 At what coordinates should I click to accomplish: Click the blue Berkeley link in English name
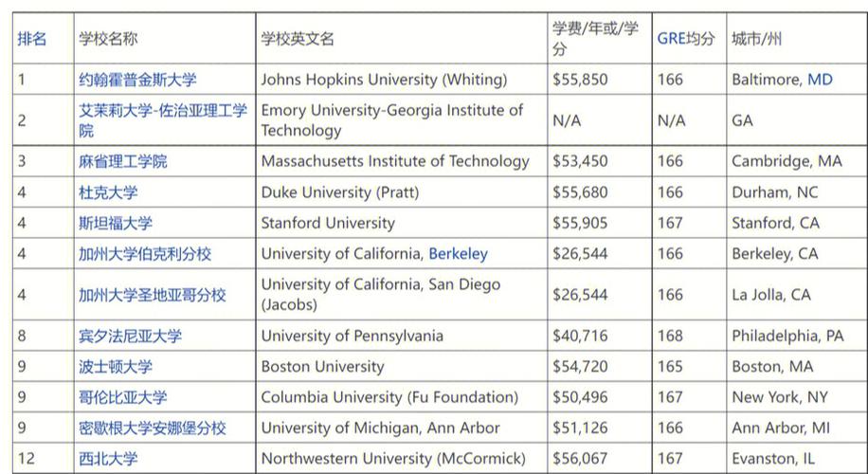[459, 254]
